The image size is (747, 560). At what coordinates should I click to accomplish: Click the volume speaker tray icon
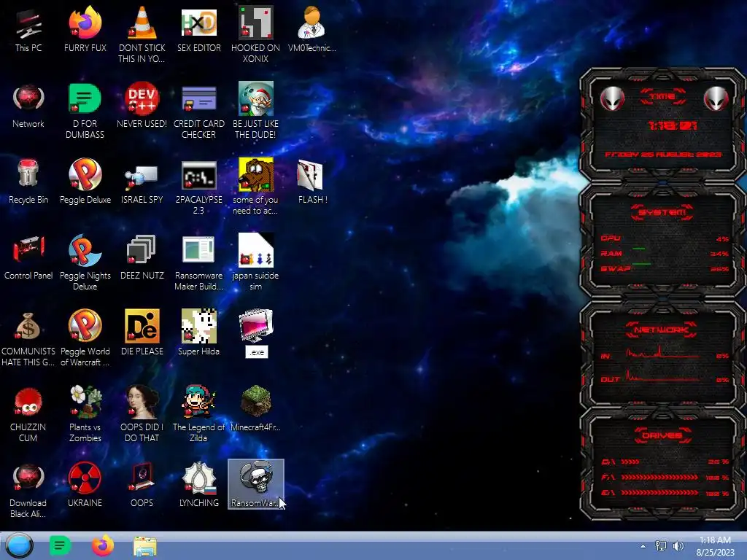pyautogui.click(x=678, y=546)
